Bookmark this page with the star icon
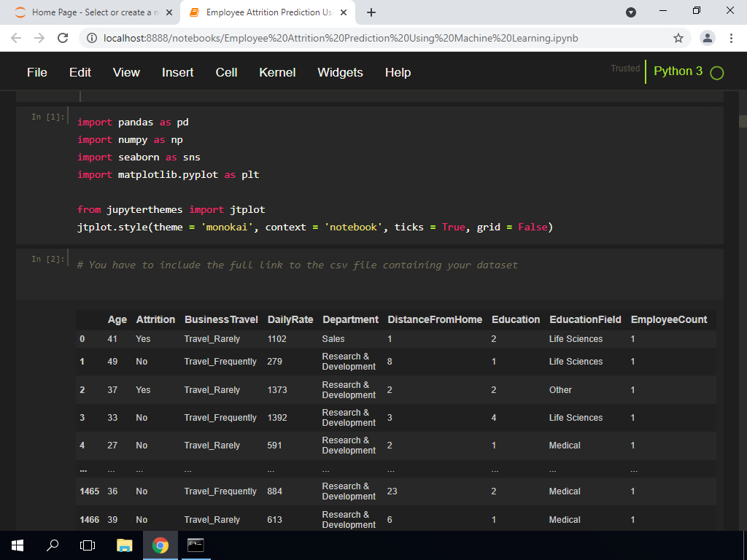 (x=678, y=38)
